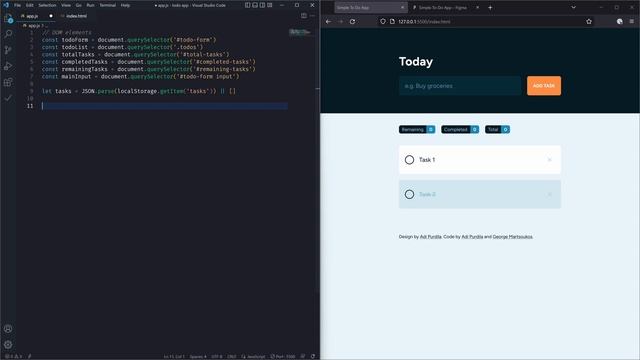Open the Help menu
Screen dimensions: 640x360
(125, 5)
